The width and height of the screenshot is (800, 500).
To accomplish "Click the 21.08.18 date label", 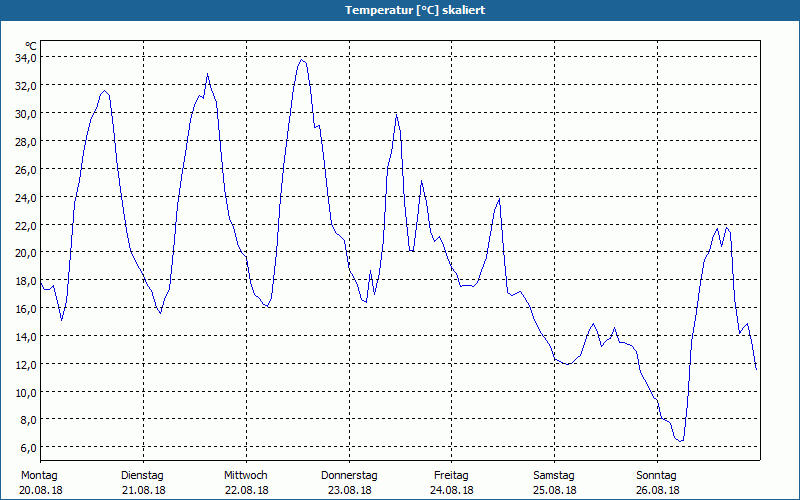I will 144,490.
